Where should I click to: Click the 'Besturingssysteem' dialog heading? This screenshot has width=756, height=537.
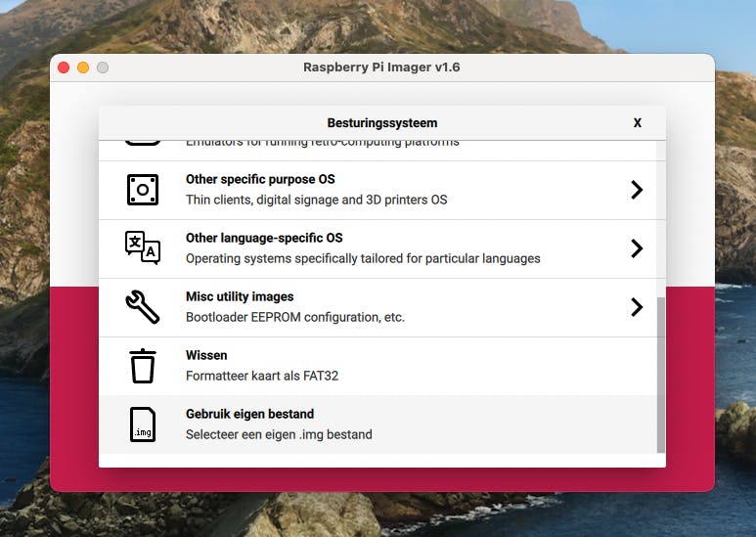pos(381,123)
